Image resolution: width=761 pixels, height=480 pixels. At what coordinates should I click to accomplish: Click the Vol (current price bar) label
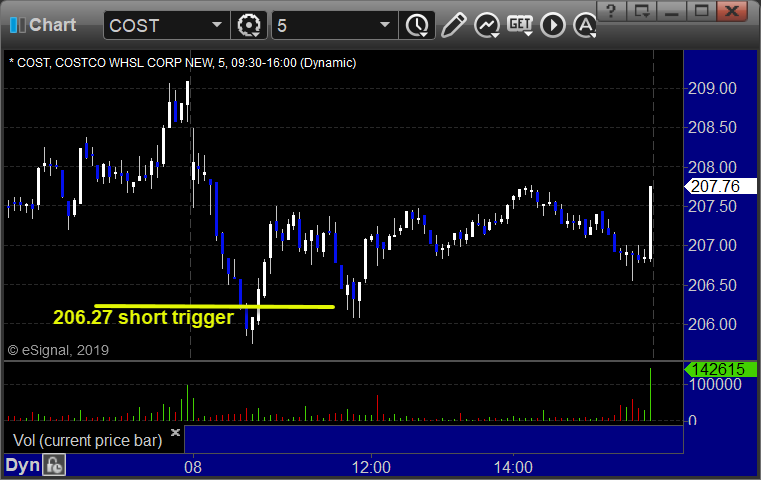pos(87,441)
